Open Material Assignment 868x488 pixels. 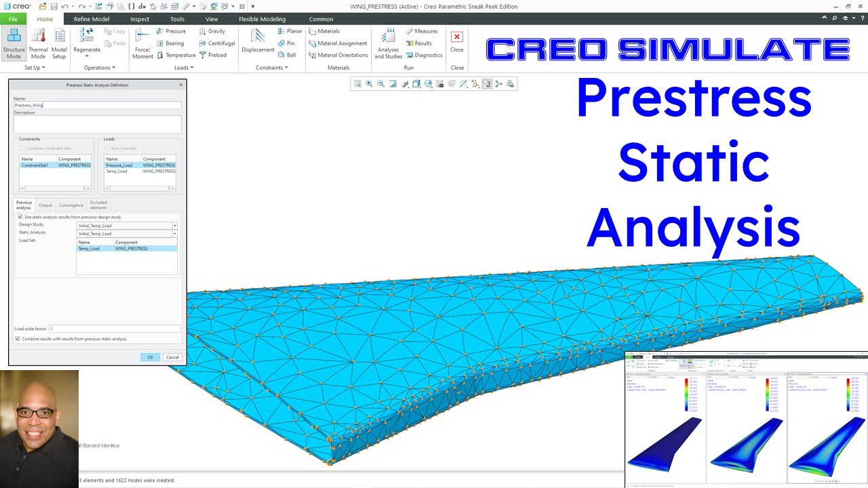pyautogui.click(x=338, y=43)
